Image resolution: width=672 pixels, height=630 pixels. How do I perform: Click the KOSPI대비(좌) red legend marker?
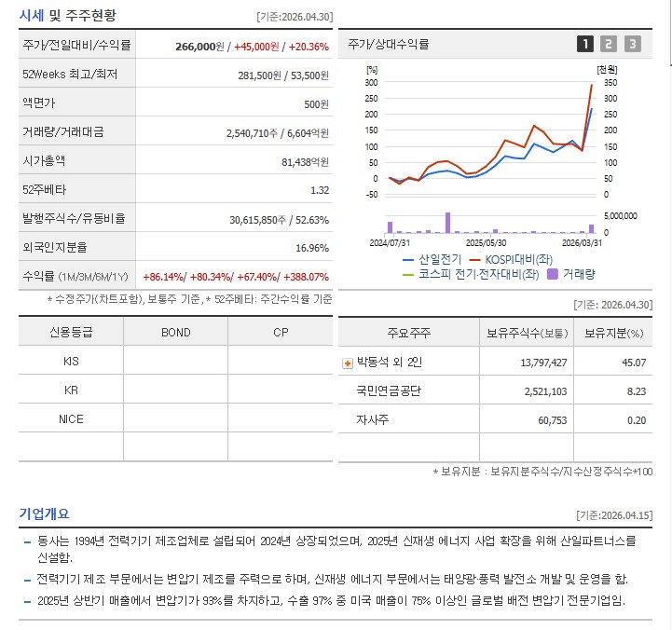tap(474, 260)
